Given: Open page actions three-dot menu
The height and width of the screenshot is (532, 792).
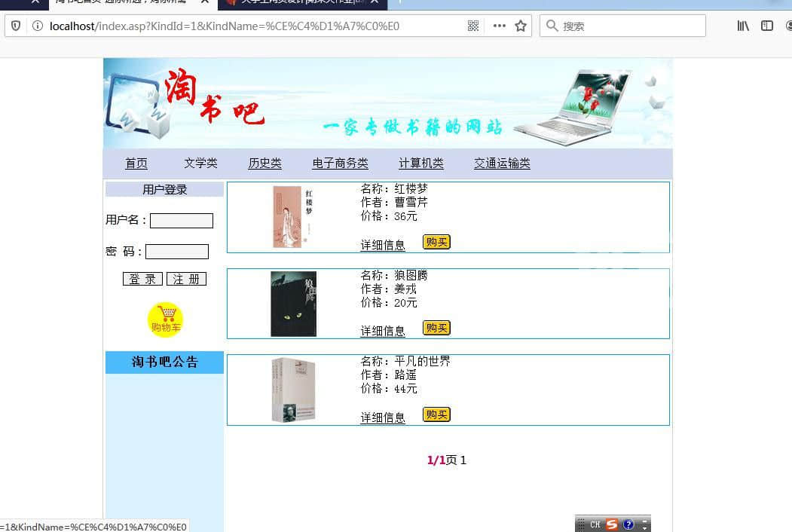Looking at the screenshot, I should (499, 26).
